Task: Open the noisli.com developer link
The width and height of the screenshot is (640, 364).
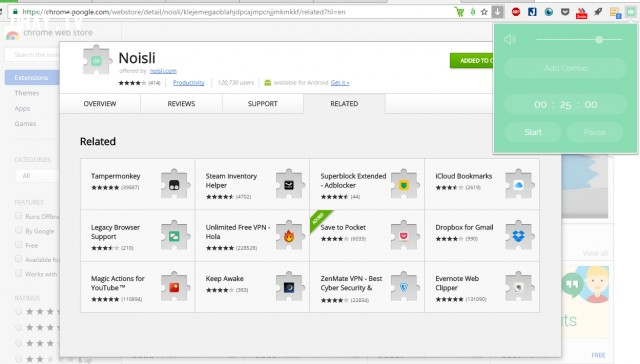Action: pos(163,71)
